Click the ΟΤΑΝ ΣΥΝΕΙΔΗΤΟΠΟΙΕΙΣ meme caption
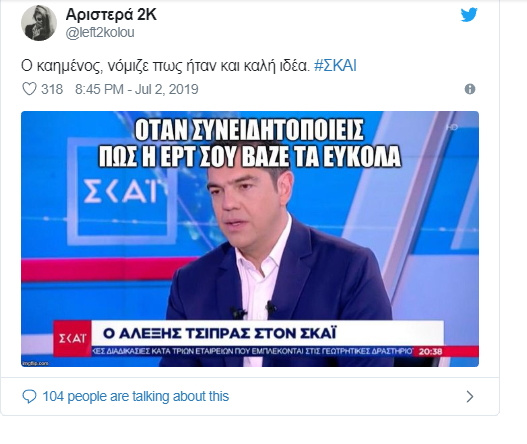The height and width of the screenshot is (444, 527). (249, 143)
